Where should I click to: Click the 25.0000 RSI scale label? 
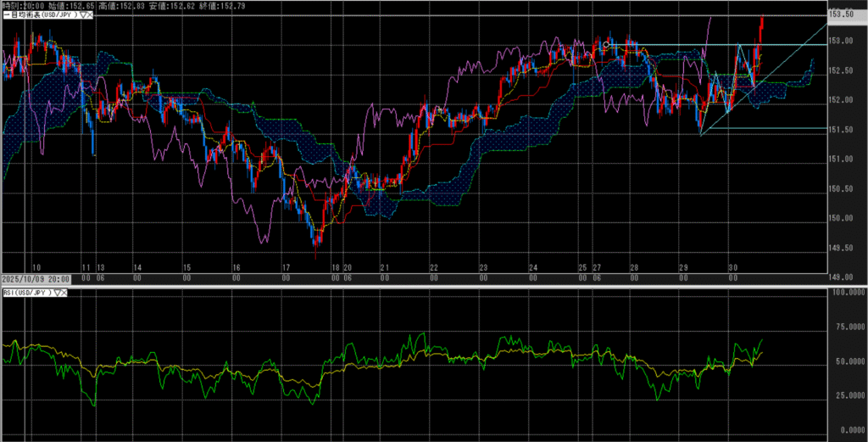coord(848,395)
